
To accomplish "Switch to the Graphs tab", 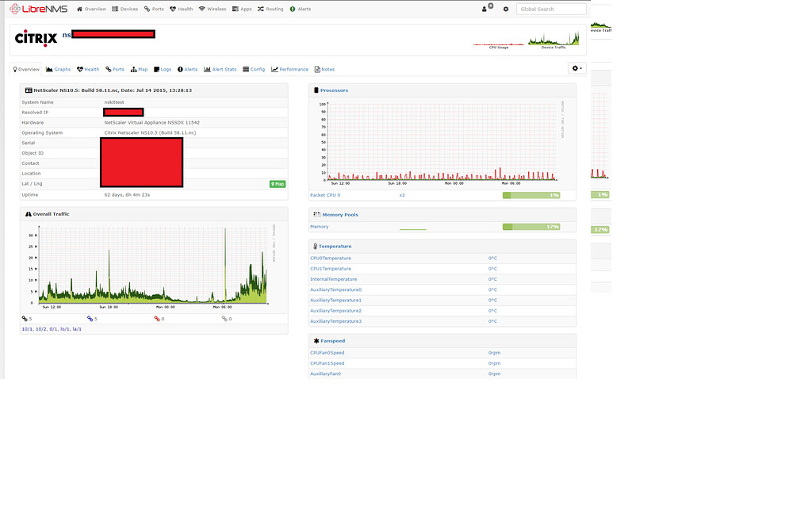I will coord(58,69).
